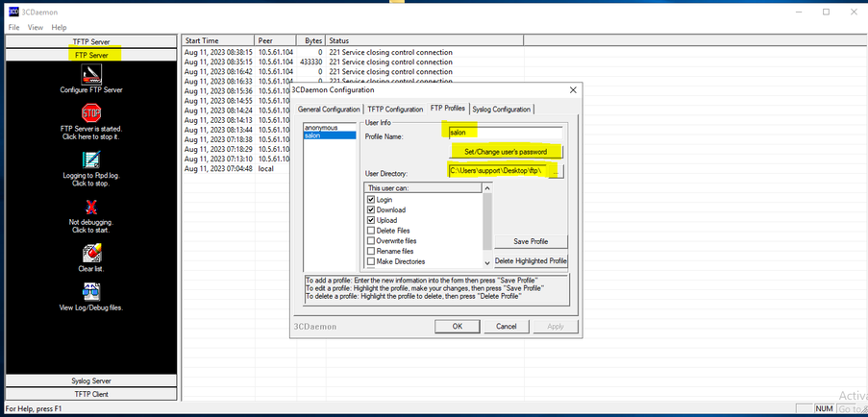
Task: Open the View Log/Debug files icon
Action: (x=91, y=291)
